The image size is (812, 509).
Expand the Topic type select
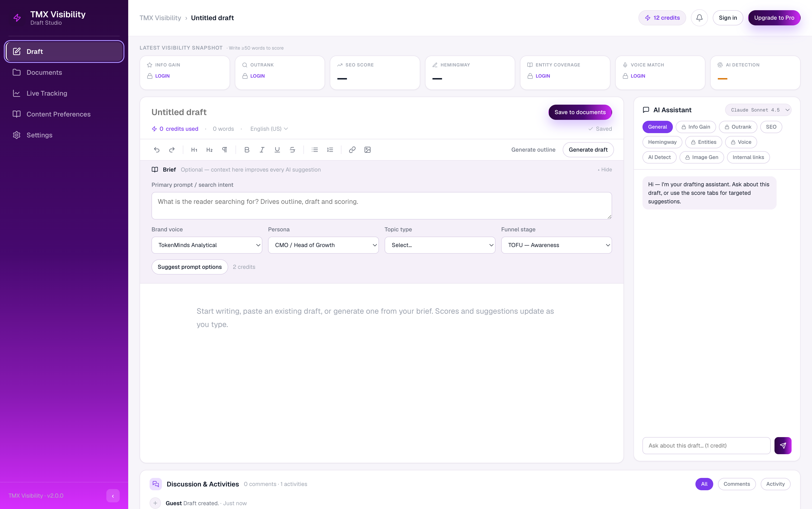(440, 245)
